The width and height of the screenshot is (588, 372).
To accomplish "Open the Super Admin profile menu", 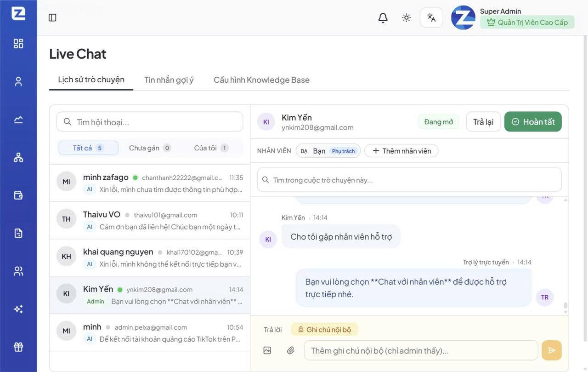I will point(513,17).
